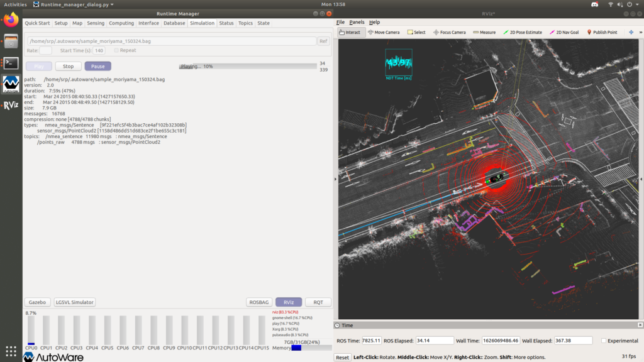Open the Discord tray icon in top bar
644x362 pixels.
(x=594, y=4)
